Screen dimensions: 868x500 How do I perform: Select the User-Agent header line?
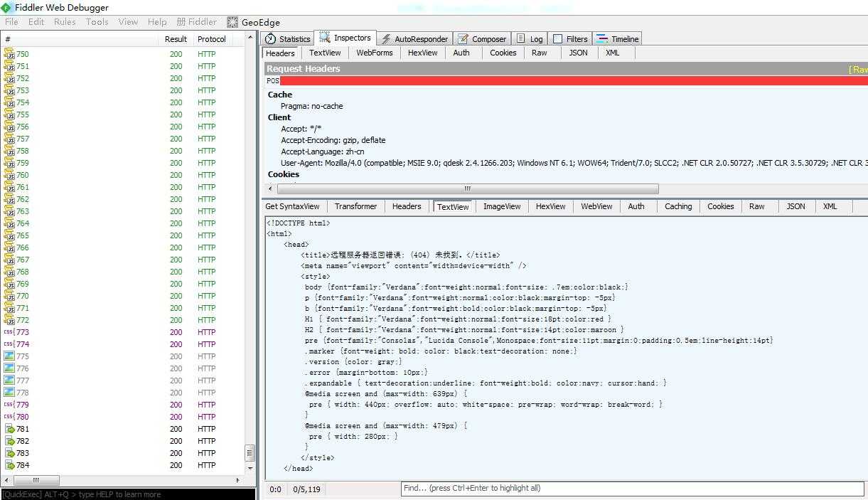pos(574,163)
